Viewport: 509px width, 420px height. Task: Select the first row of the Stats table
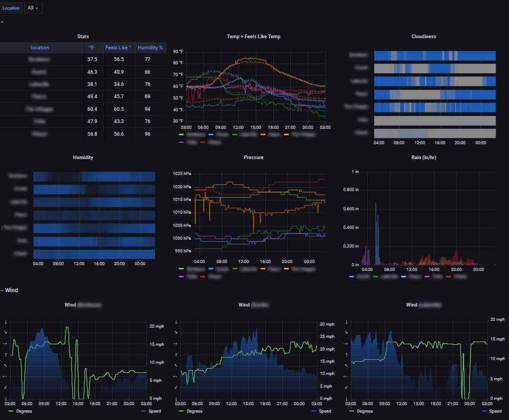83,60
